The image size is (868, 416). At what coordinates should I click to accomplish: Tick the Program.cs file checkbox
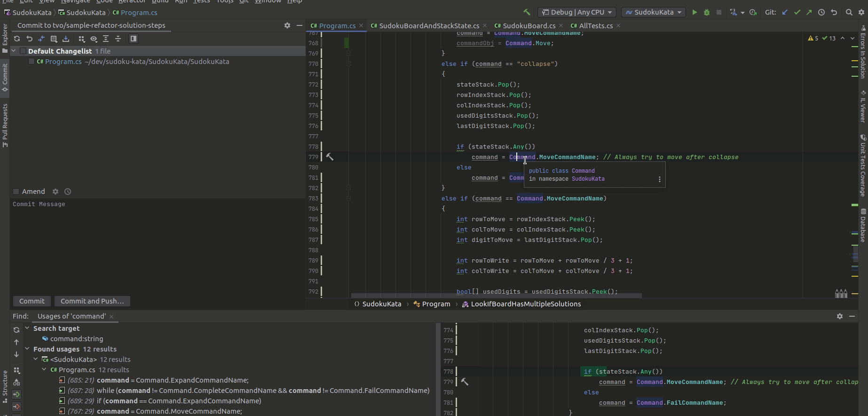(32, 62)
